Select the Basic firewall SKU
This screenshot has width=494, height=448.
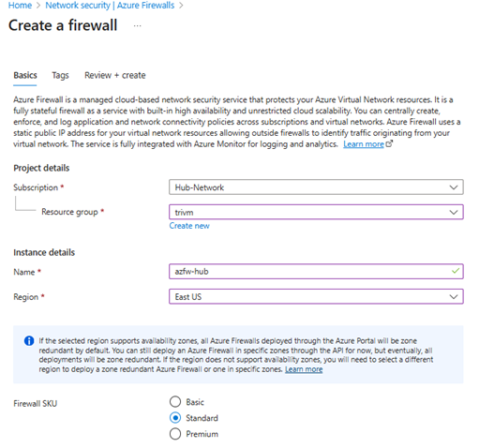click(175, 402)
